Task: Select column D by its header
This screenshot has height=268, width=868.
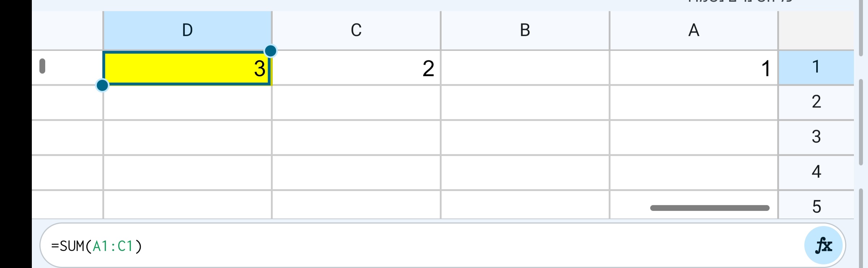Action: [x=187, y=30]
